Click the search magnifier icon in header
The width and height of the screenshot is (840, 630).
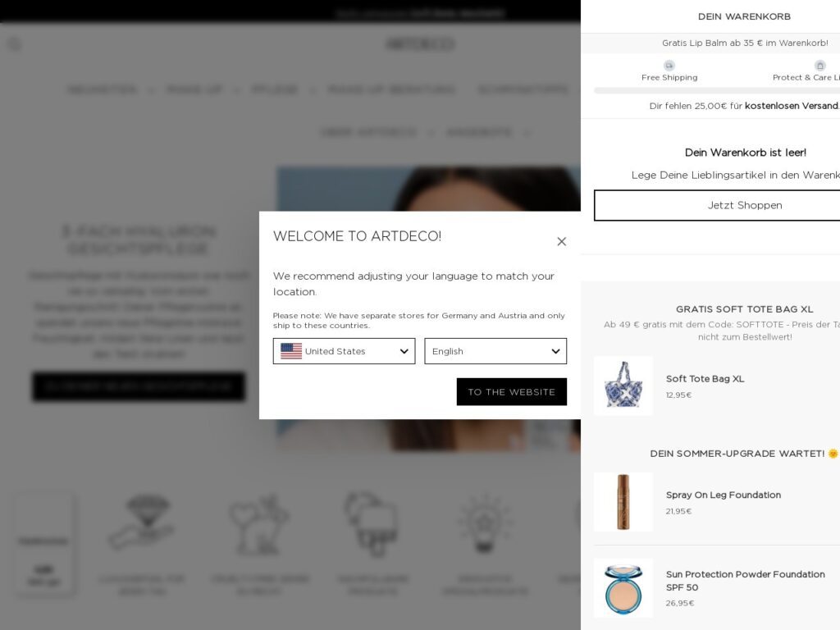15,44
